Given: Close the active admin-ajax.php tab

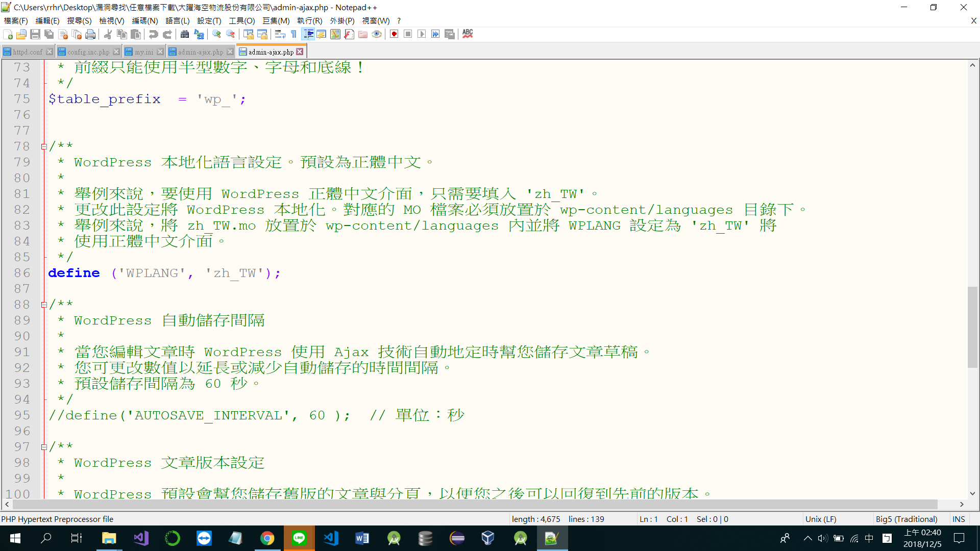Looking at the screenshot, I should 300,52.
